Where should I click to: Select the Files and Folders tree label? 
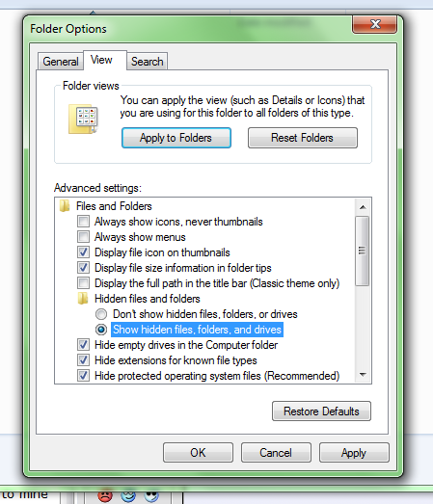[x=114, y=206]
